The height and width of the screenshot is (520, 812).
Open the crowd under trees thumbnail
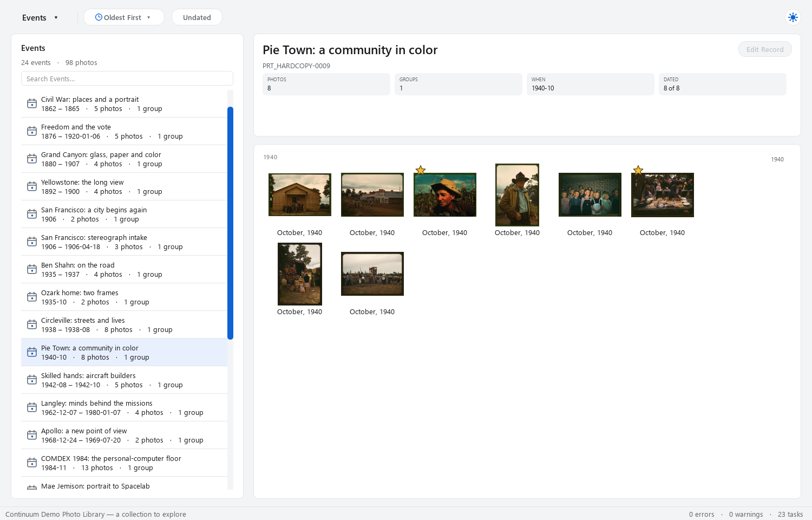(x=300, y=274)
